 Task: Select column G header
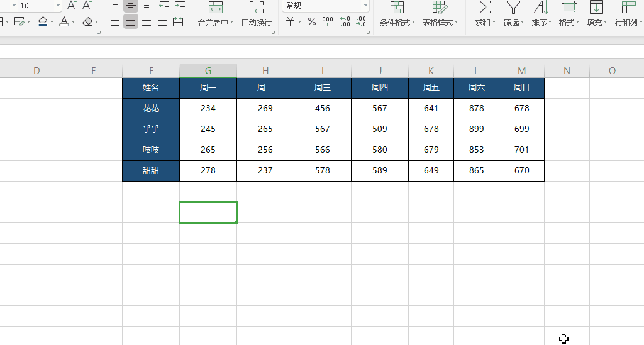[208, 71]
